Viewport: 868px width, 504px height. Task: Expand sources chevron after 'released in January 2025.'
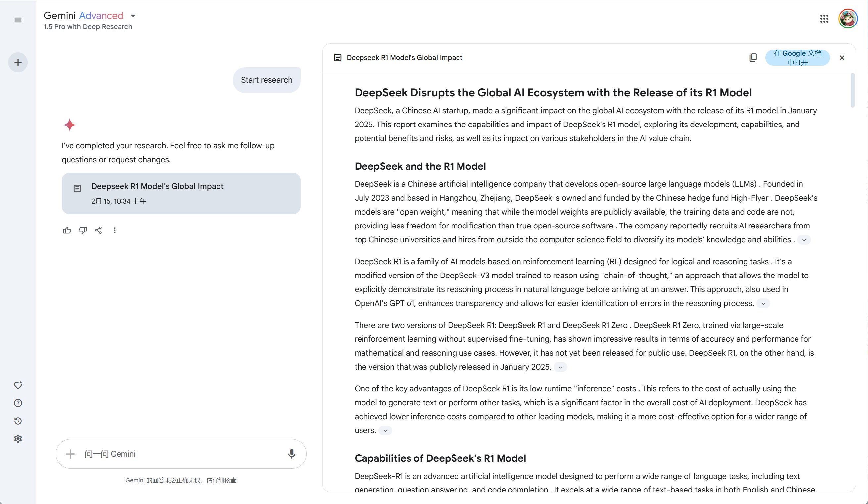click(560, 367)
